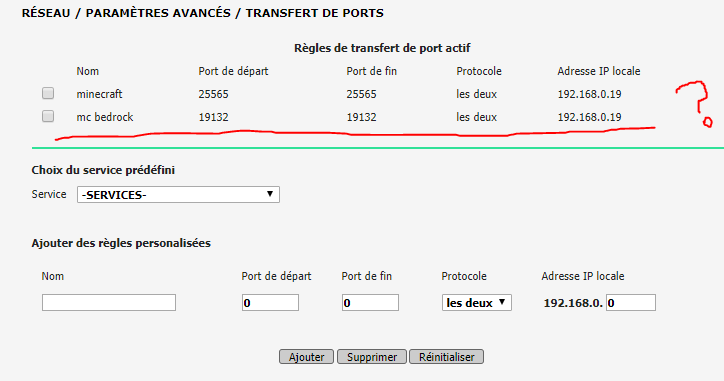Focus the Nom custom rule text field
Viewport: 724px width, 381px height.
coord(109,302)
